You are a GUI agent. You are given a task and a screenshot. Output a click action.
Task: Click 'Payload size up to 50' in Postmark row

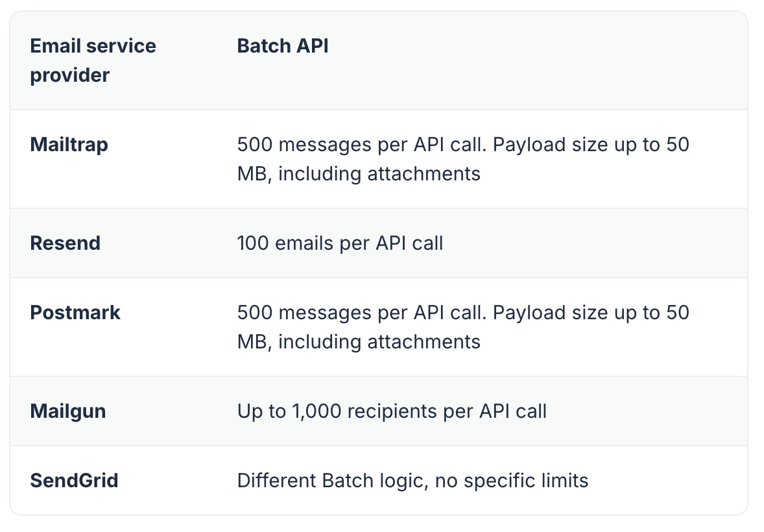click(591, 313)
